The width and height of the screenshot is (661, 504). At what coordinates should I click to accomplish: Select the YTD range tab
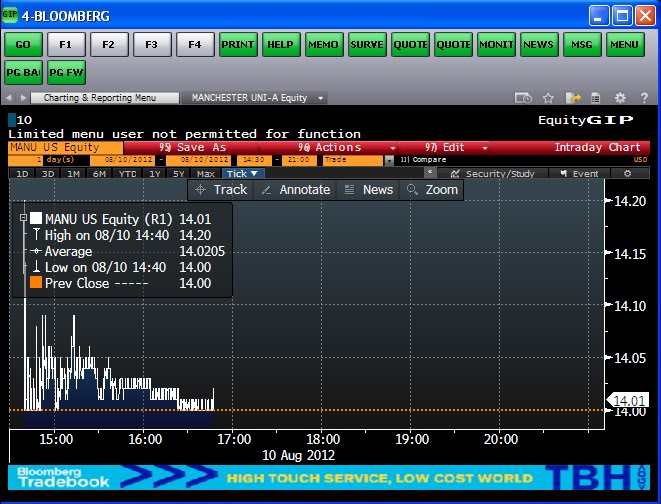[127, 174]
